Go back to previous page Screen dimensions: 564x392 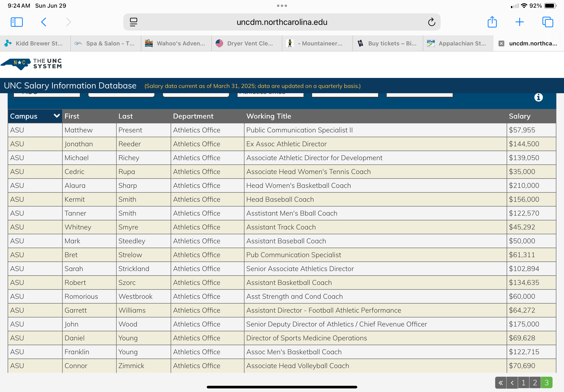pos(44,22)
